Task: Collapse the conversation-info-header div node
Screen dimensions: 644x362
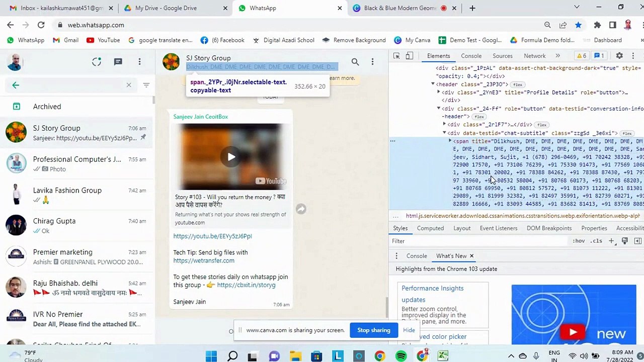Action: coord(439,109)
